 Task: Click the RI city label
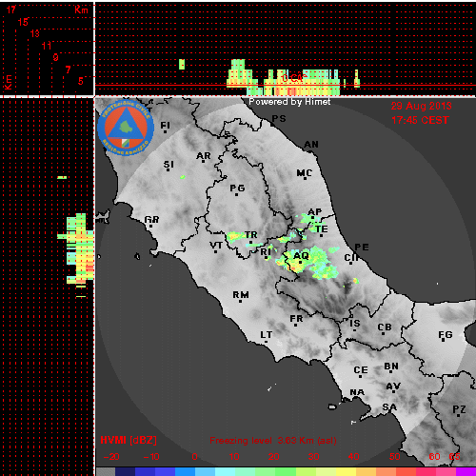coord(266,251)
